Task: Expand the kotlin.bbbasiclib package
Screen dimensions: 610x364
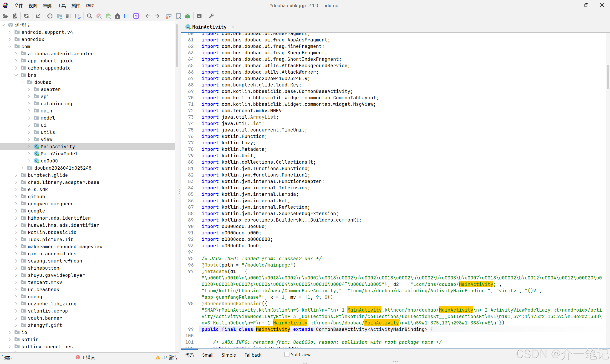Action: tap(16, 232)
